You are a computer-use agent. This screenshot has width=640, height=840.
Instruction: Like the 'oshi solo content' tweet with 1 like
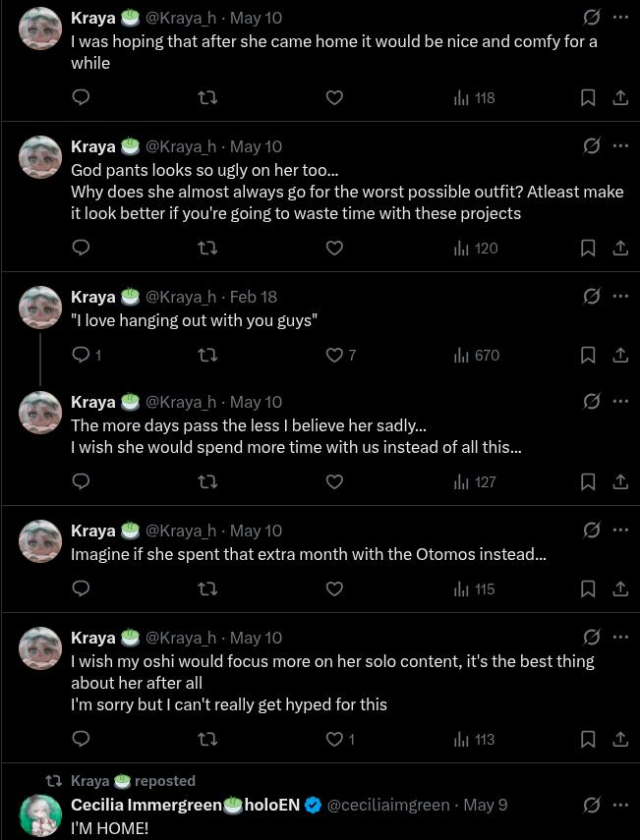[x=341, y=739]
